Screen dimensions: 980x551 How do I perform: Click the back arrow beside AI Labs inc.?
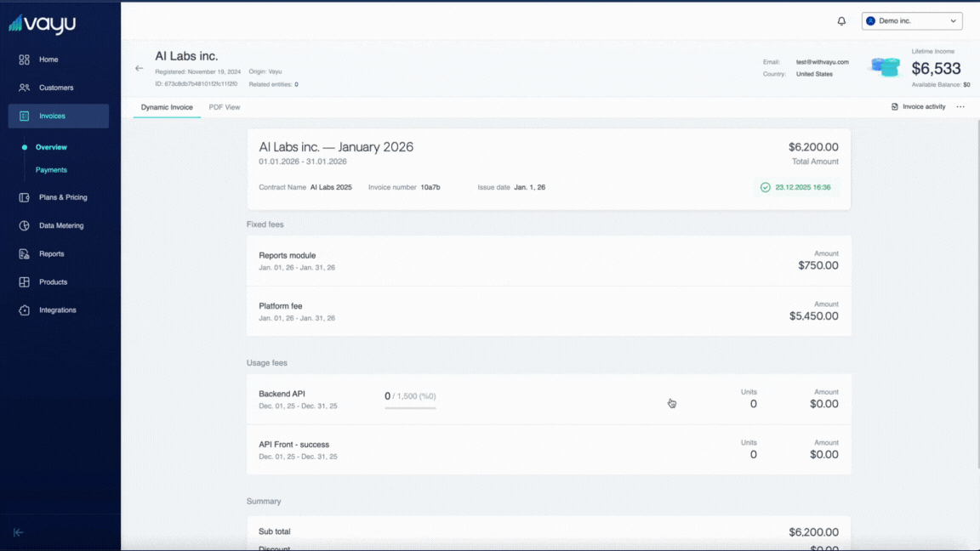click(x=140, y=68)
